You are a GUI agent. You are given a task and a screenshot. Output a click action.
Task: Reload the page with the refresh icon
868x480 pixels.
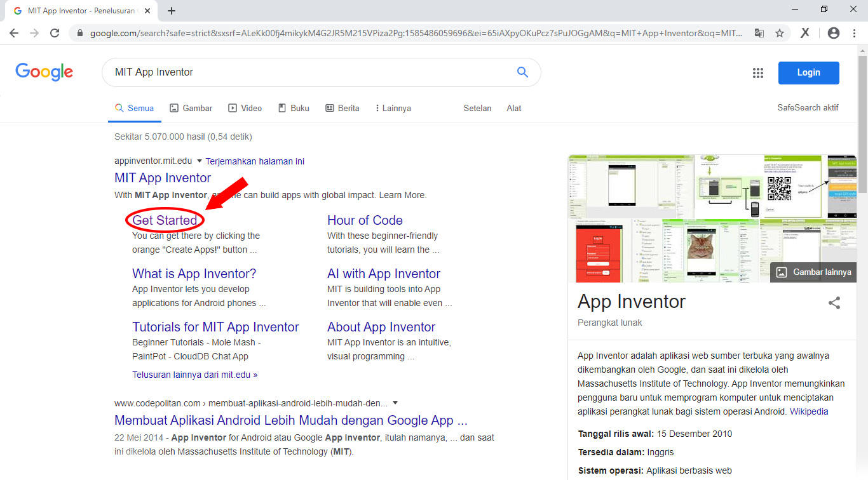point(55,33)
